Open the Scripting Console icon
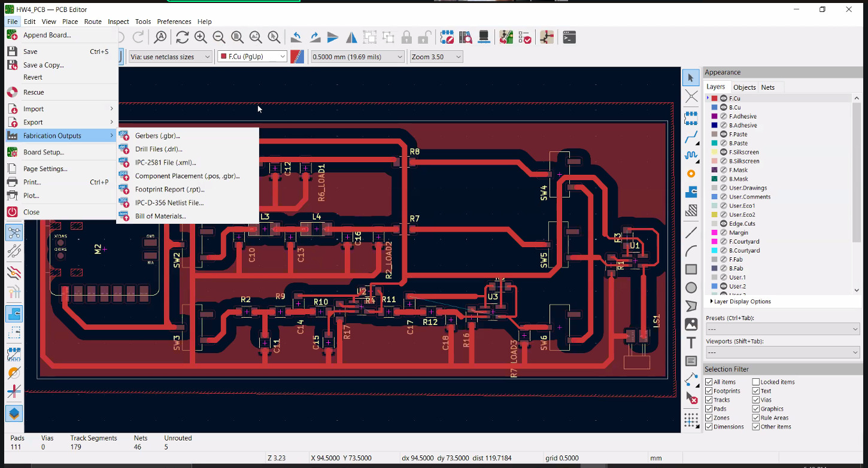868x468 pixels. pos(569,38)
